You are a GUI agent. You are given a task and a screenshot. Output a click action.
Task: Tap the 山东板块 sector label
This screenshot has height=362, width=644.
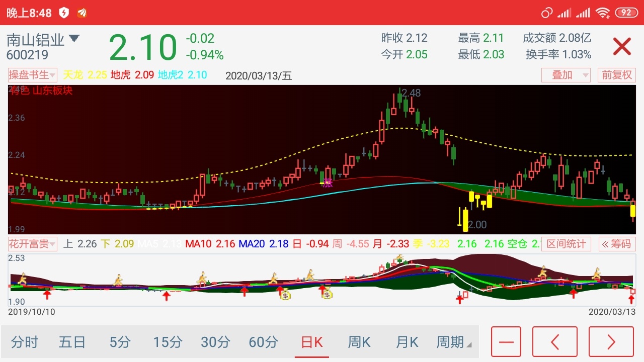[x=53, y=90]
